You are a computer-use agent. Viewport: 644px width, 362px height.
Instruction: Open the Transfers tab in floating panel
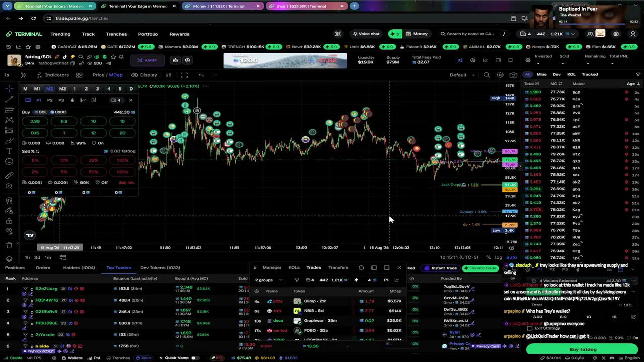[x=338, y=268]
